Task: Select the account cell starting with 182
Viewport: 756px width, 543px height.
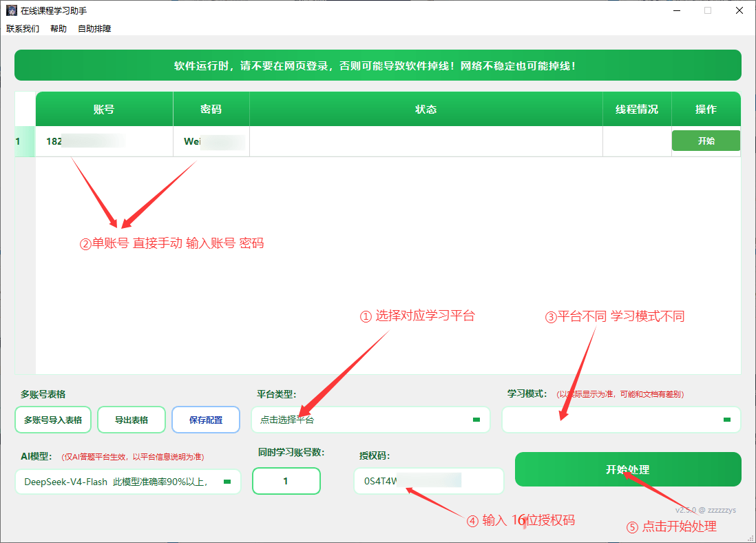Action: click(x=104, y=141)
